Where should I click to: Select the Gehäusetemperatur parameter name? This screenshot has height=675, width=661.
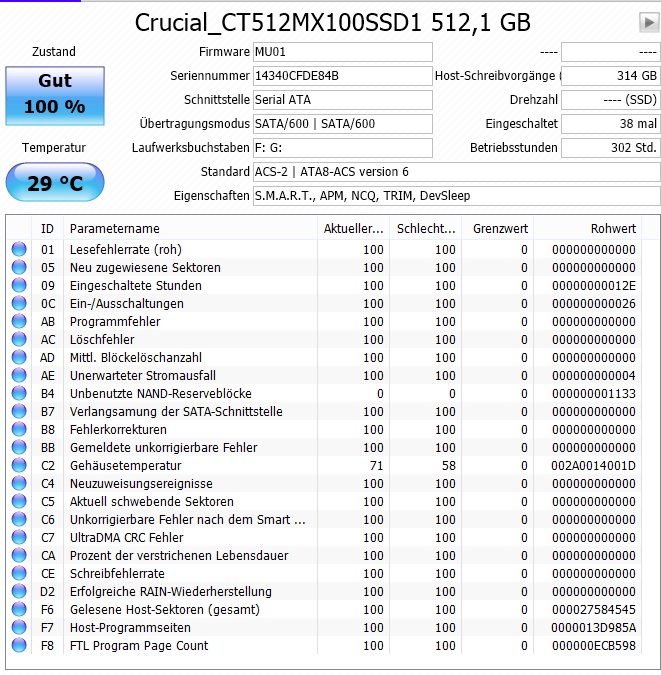(125, 466)
